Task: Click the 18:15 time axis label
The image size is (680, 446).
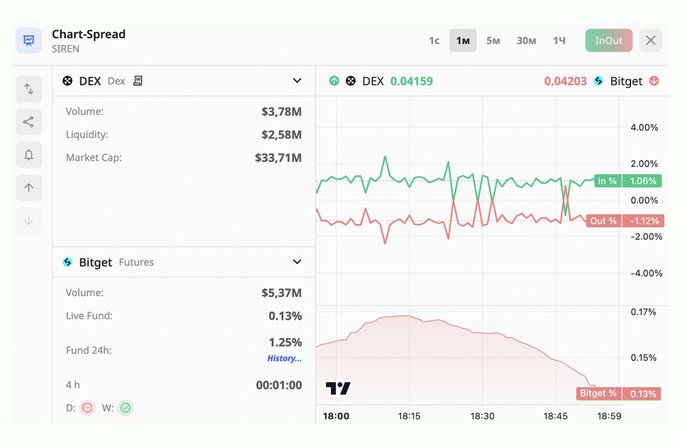Action: tap(409, 416)
